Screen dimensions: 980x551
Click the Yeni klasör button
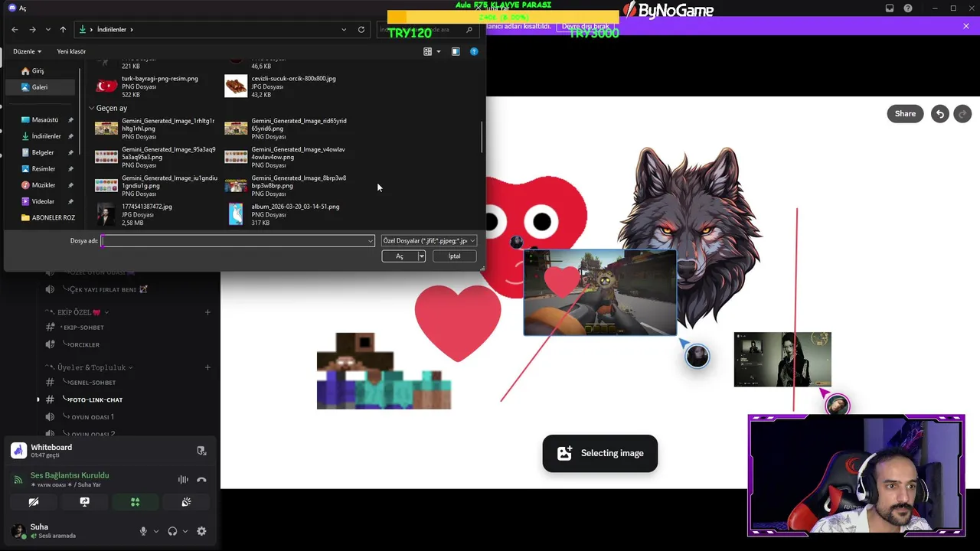[71, 51]
